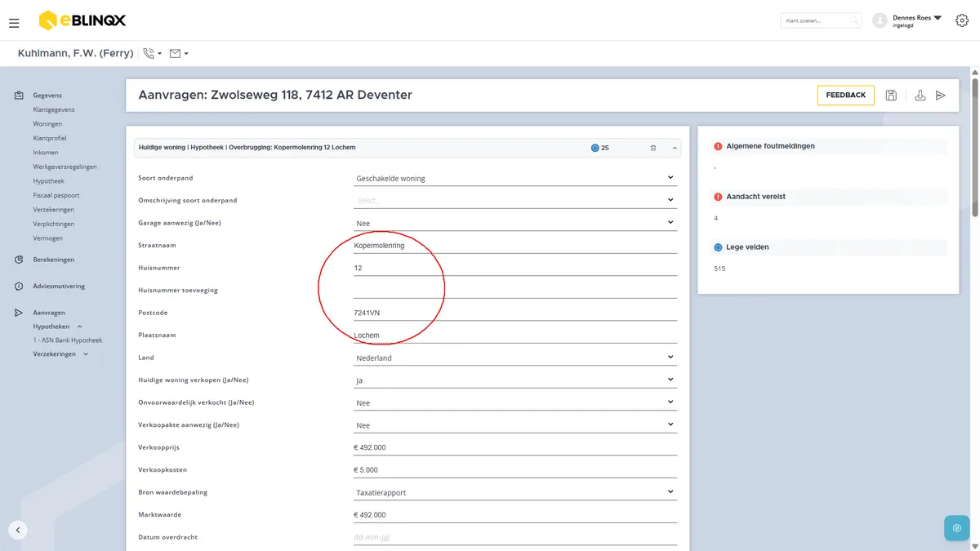Click the Datum overdracht date field
Viewport: 980px width, 551px height.
click(x=515, y=537)
